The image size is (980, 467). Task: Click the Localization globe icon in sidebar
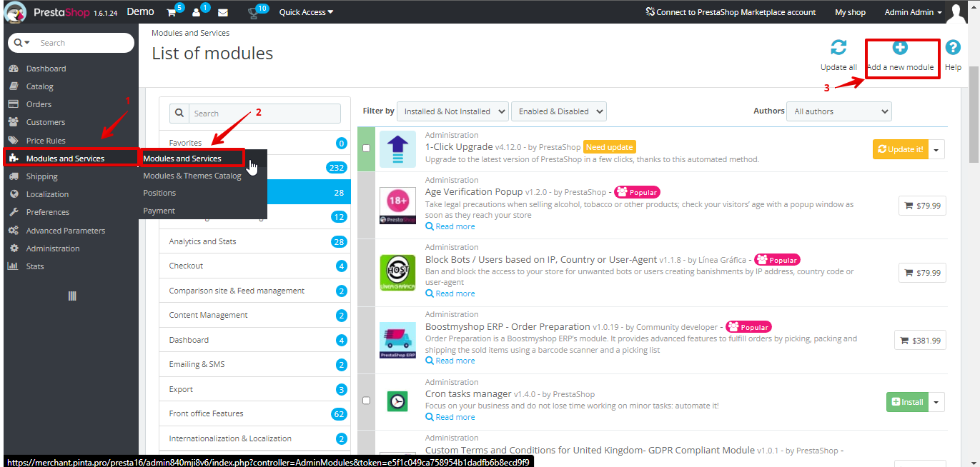[14, 194]
